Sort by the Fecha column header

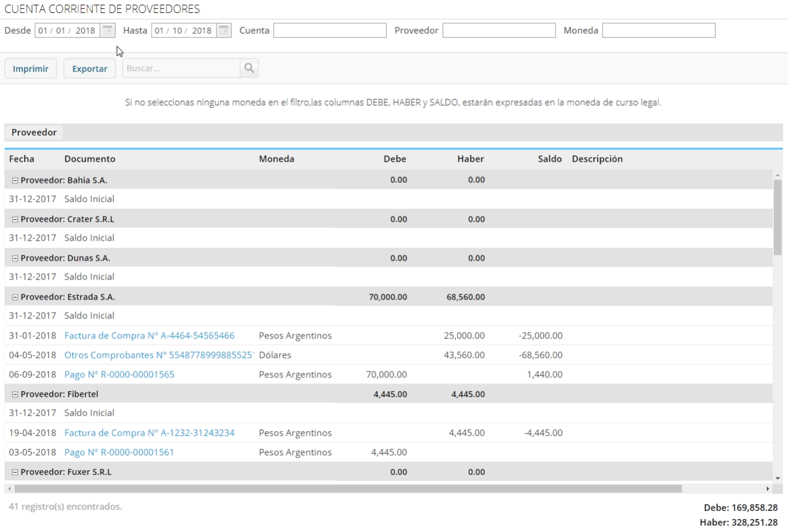[22, 159]
